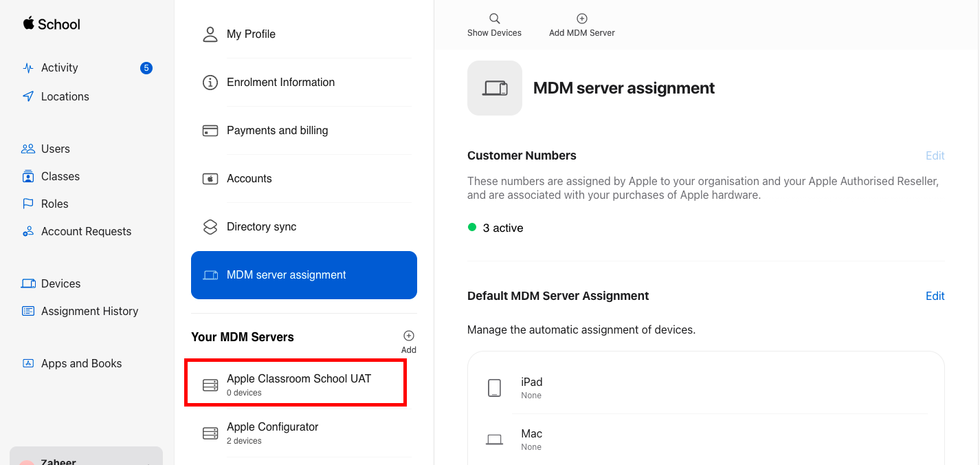
Task: Go to Locations in the sidebar
Action: pos(65,96)
